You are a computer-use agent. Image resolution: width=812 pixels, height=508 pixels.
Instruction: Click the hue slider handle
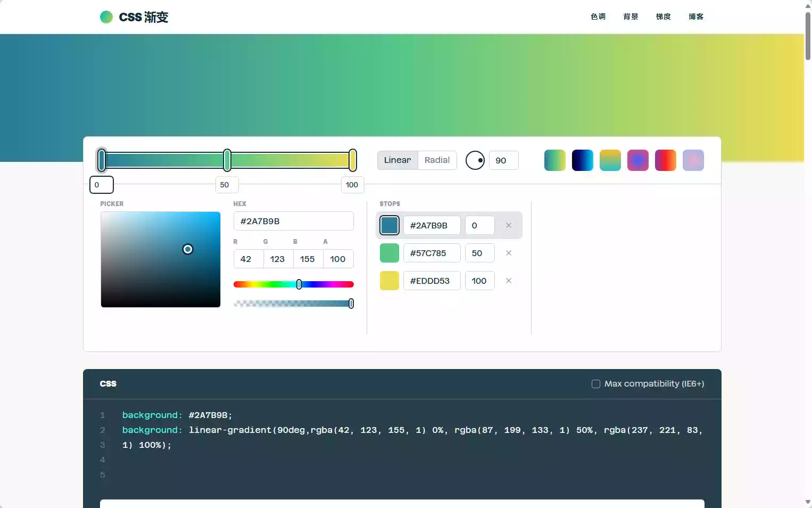pos(299,284)
